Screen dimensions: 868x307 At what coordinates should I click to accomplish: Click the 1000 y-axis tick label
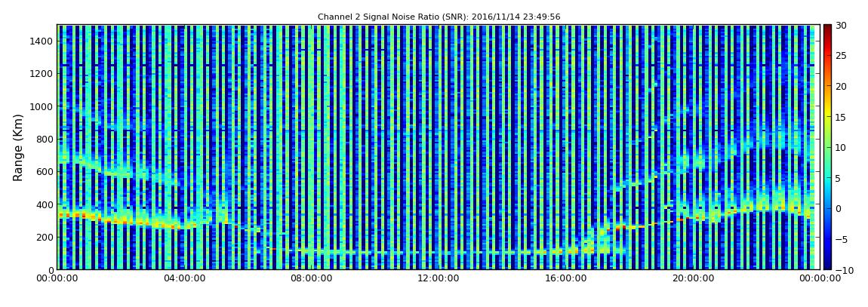(42, 106)
